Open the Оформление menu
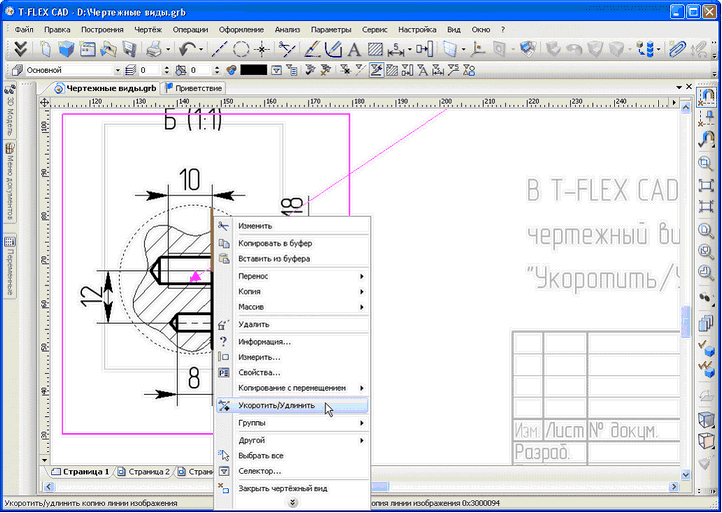The width and height of the screenshot is (722, 513). (241, 29)
